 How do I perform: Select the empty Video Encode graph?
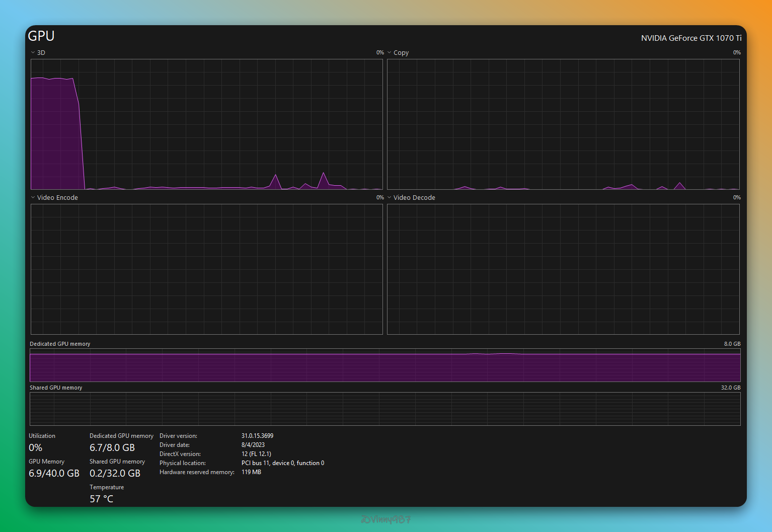(x=206, y=269)
